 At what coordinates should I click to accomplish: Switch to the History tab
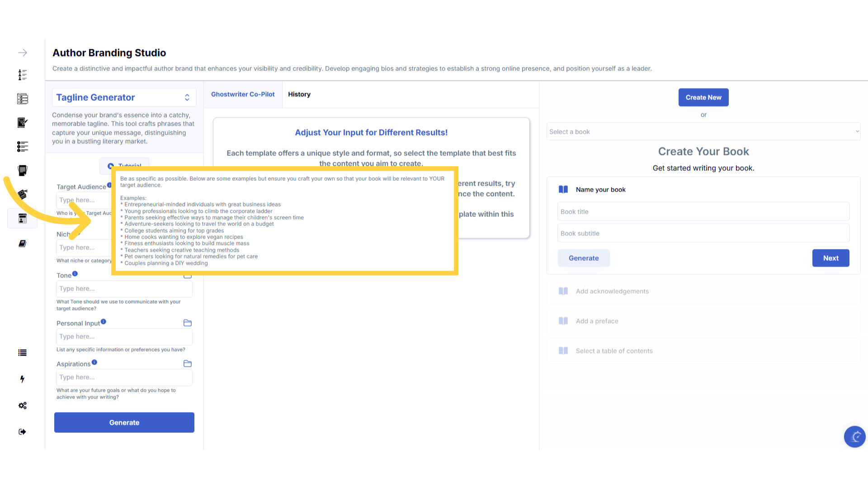coord(299,94)
